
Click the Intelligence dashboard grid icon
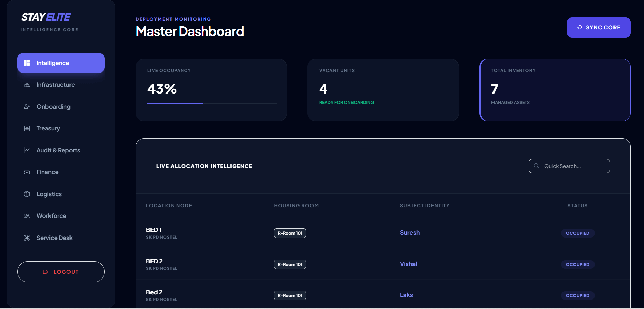click(27, 63)
